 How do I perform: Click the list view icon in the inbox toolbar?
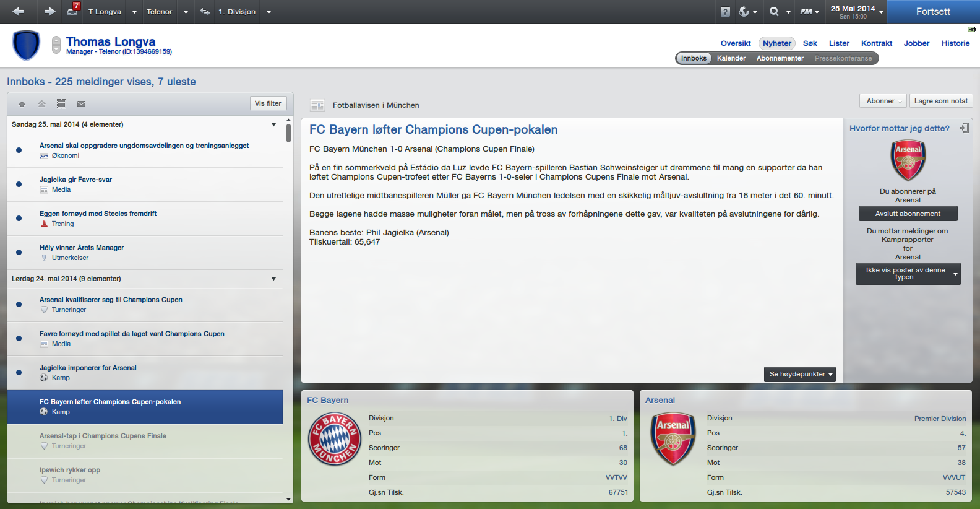(61, 104)
